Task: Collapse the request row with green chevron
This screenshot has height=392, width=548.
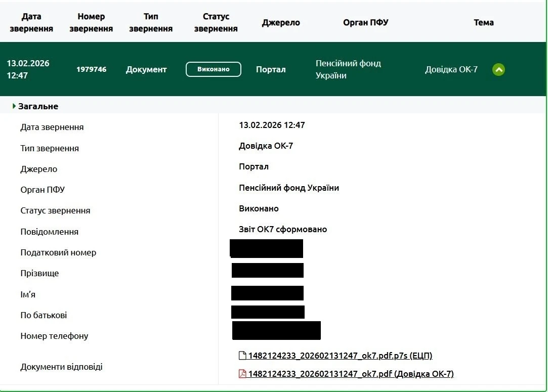Action: pos(498,70)
